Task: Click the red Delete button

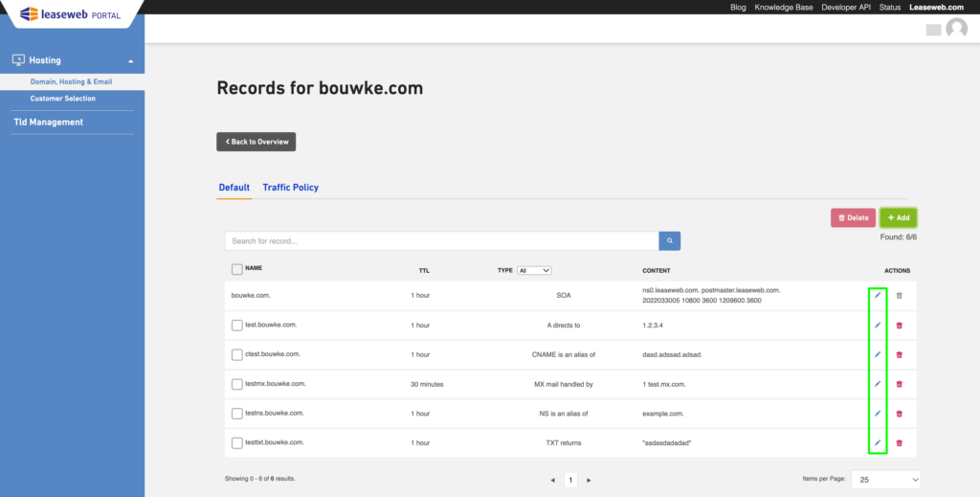Action: [853, 217]
